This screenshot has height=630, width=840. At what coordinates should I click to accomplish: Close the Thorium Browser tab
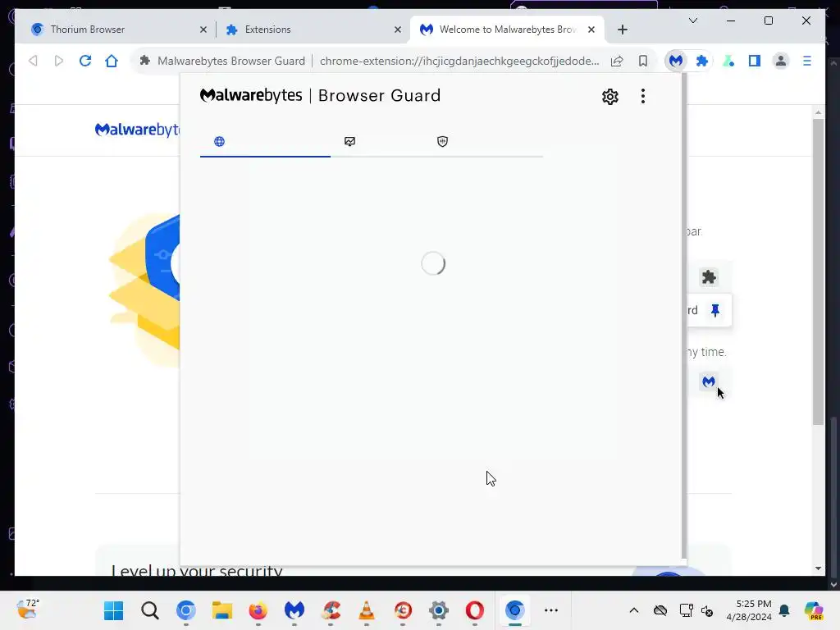click(x=203, y=30)
